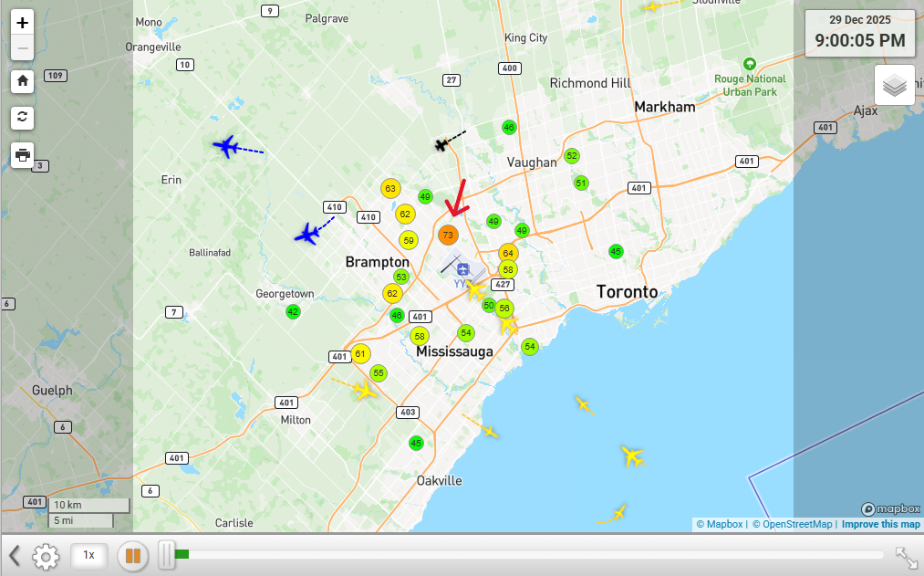Image resolution: width=924 pixels, height=576 pixels.
Task: Click the YYZ airport marker
Action: click(x=463, y=269)
